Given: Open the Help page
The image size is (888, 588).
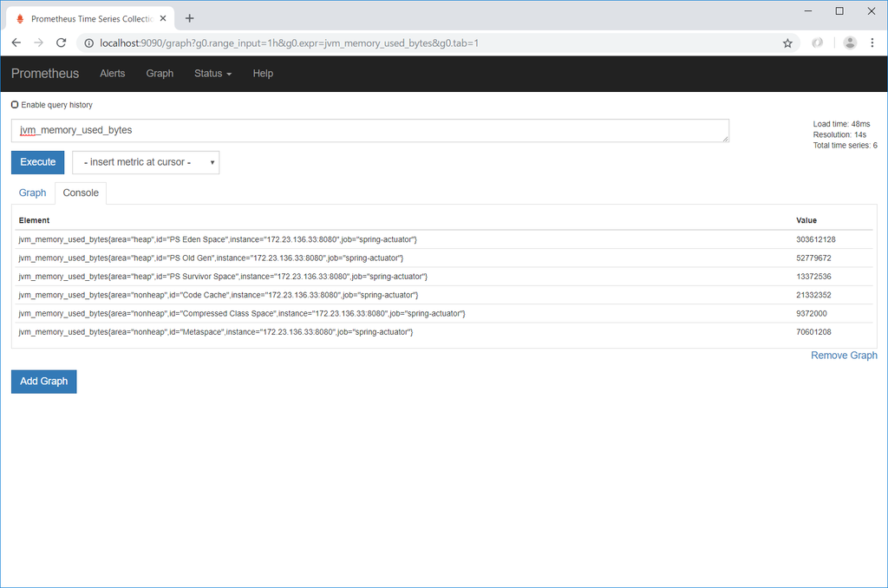Looking at the screenshot, I should click(x=263, y=74).
